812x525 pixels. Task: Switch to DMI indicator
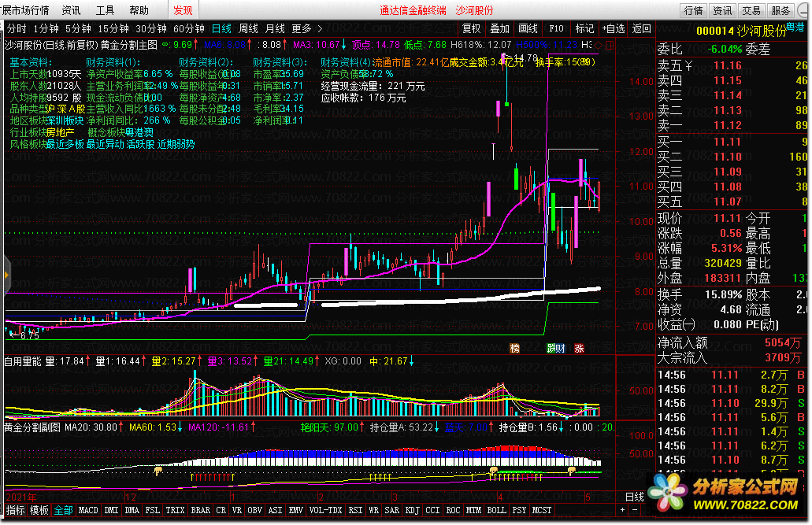click(111, 510)
